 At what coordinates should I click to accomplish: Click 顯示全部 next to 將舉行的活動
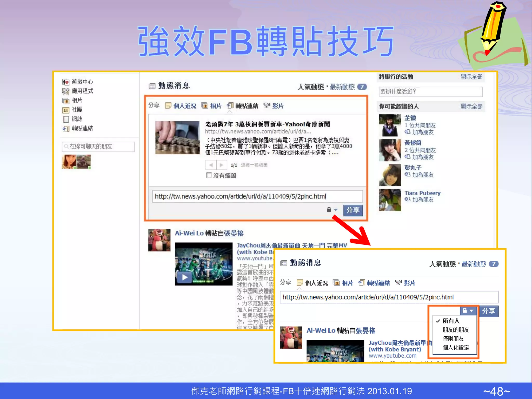[x=471, y=77]
